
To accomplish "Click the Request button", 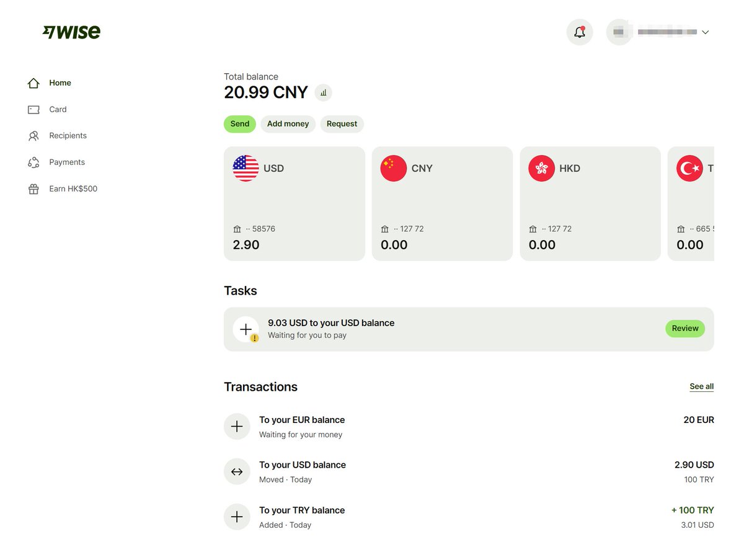I will [342, 124].
